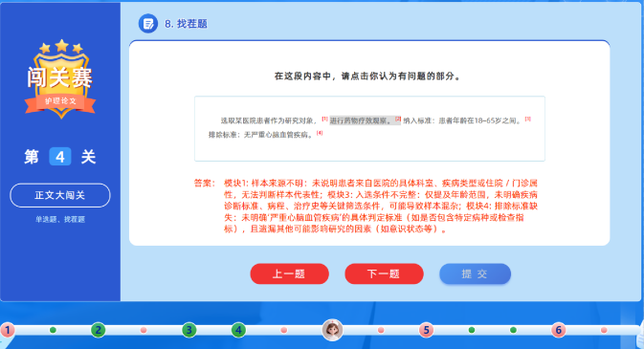Select passage segment 选取某医院患者作为研究对象

click(269, 120)
